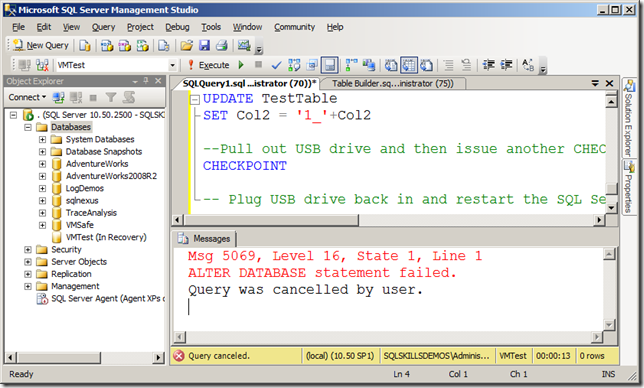Open the Solution Explorer side tab

coord(629,118)
